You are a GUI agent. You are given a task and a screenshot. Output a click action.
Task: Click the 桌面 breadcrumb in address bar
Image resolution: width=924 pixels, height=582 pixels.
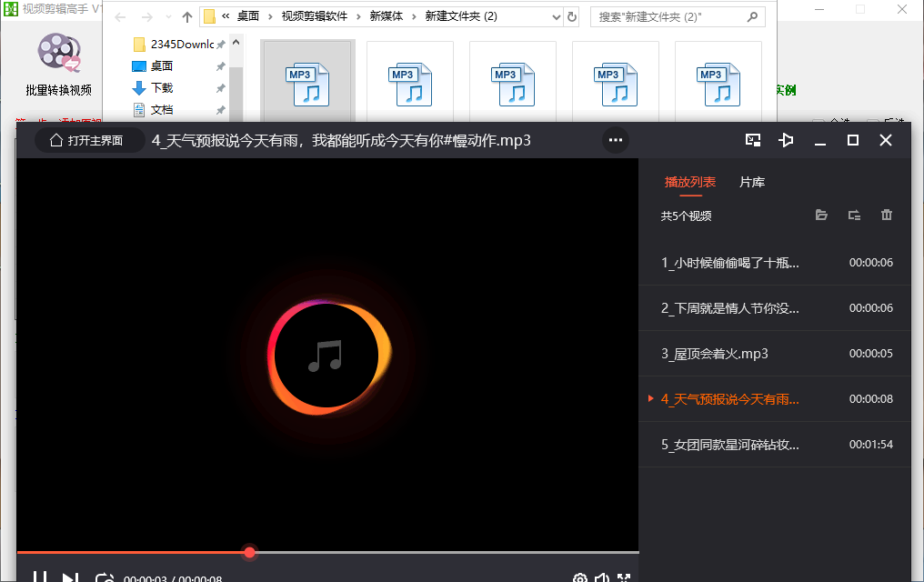click(x=248, y=16)
